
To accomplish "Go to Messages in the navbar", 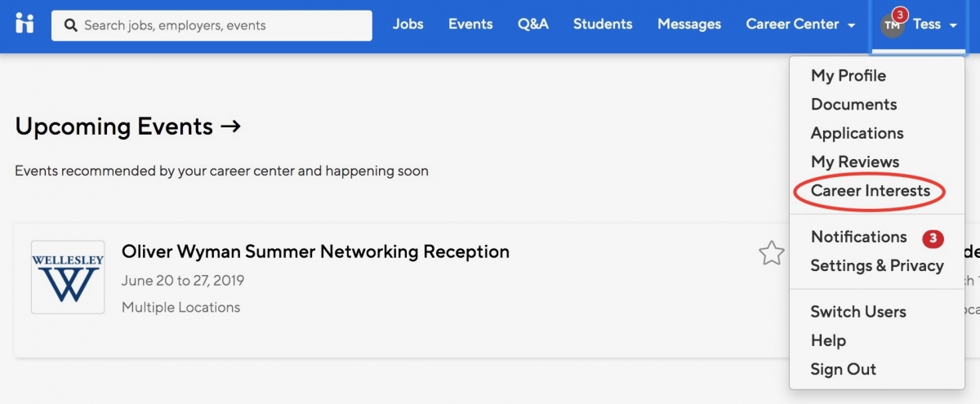I will [x=689, y=24].
